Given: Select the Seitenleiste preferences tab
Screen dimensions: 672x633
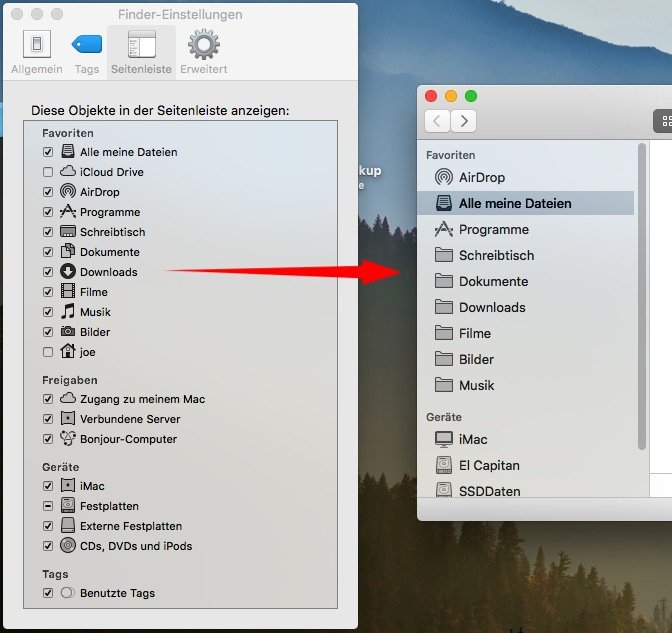Looking at the screenshot, I should pos(141,52).
